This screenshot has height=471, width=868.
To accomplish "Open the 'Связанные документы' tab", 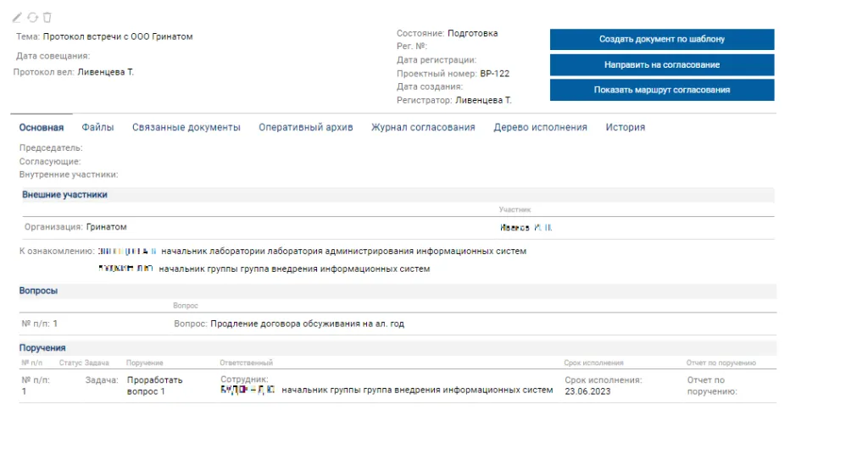I will [186, 127].
